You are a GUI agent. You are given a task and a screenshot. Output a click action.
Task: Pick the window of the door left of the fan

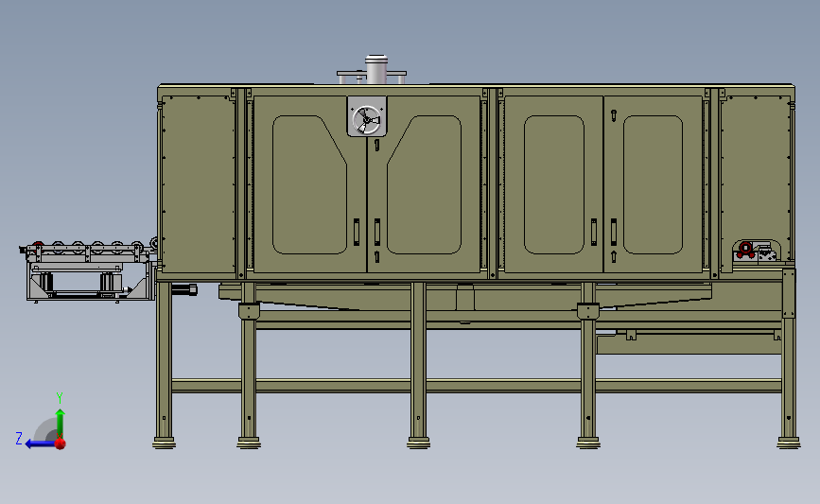click(x=309, y=184)
